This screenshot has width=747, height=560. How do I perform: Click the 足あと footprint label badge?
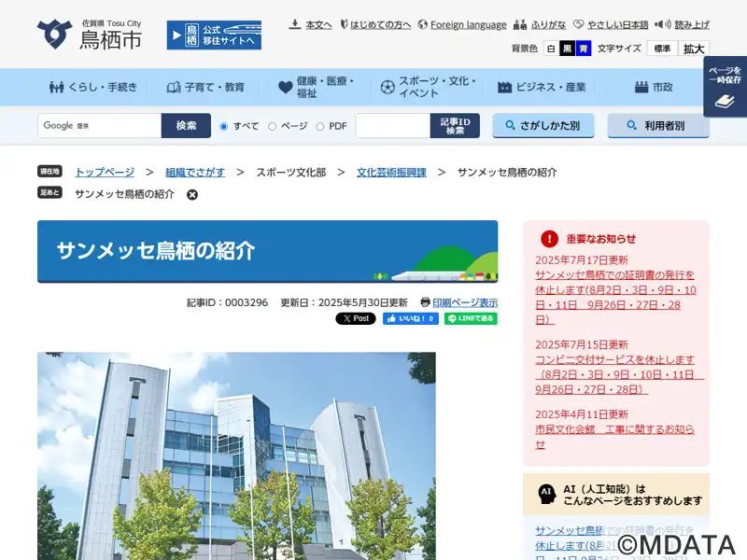click(50, 192)
